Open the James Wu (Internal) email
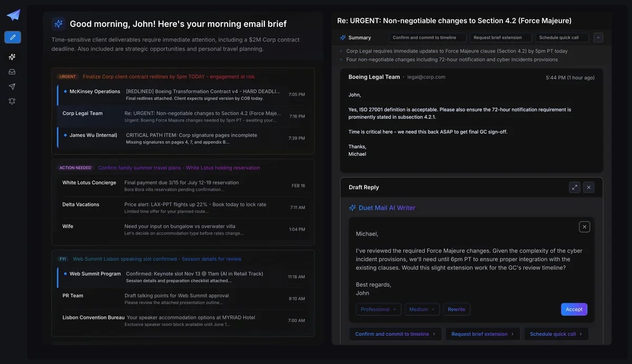Viewport: 632px width, 364px height. click(x=183, y=138)
